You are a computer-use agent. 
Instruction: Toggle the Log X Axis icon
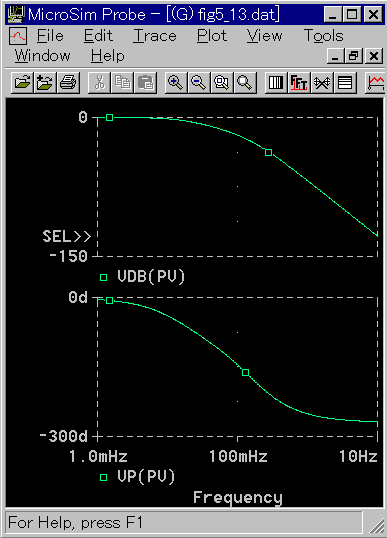(276, 83)
